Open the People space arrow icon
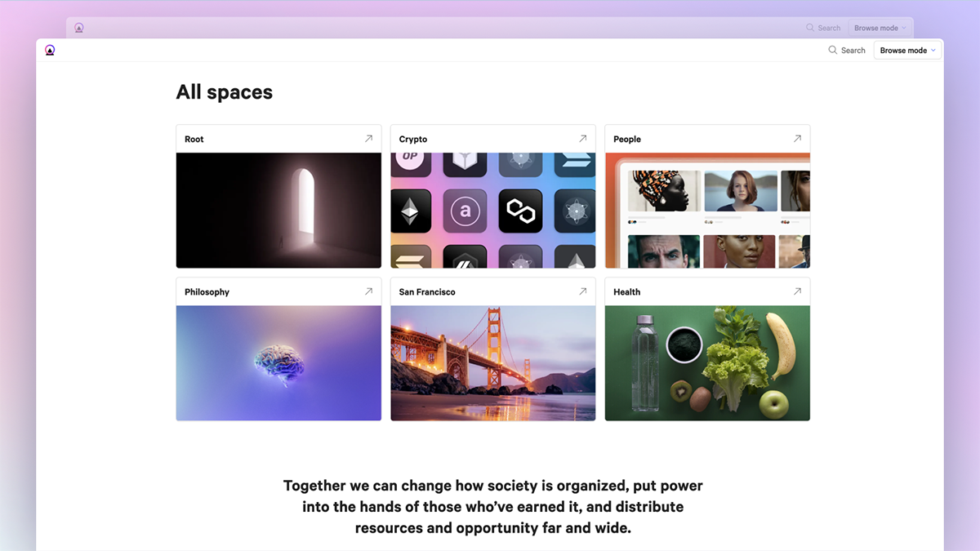 click(797, 139)
